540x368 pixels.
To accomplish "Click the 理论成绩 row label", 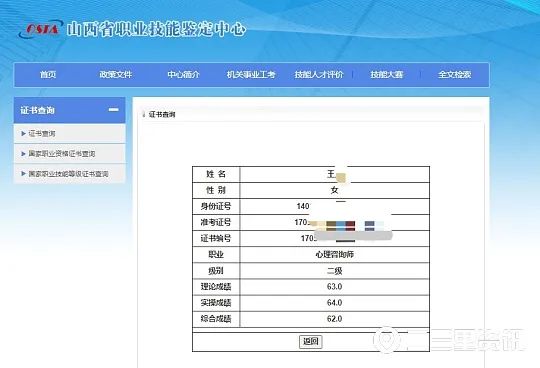I will pos(216,286).
